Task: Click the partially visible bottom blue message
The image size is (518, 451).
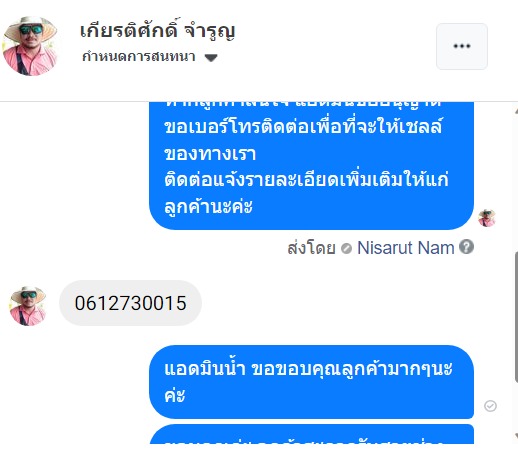Action: pyautogui.click(x=311, y=434)
